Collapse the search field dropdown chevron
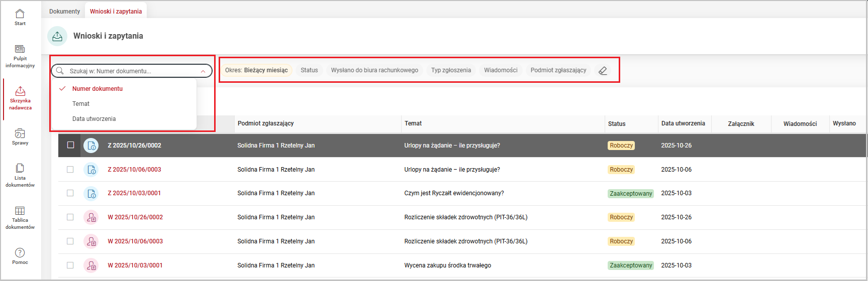 point(203,71)
